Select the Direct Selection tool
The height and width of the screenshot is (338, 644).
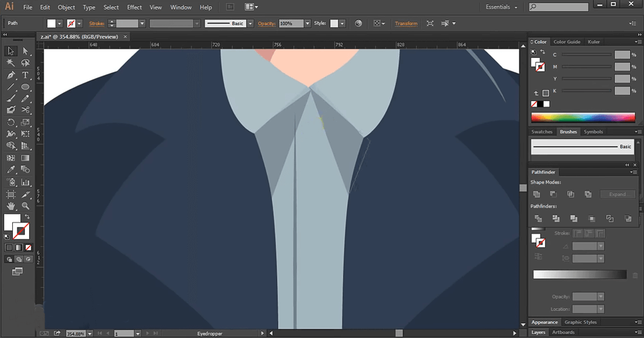[25, 51]
